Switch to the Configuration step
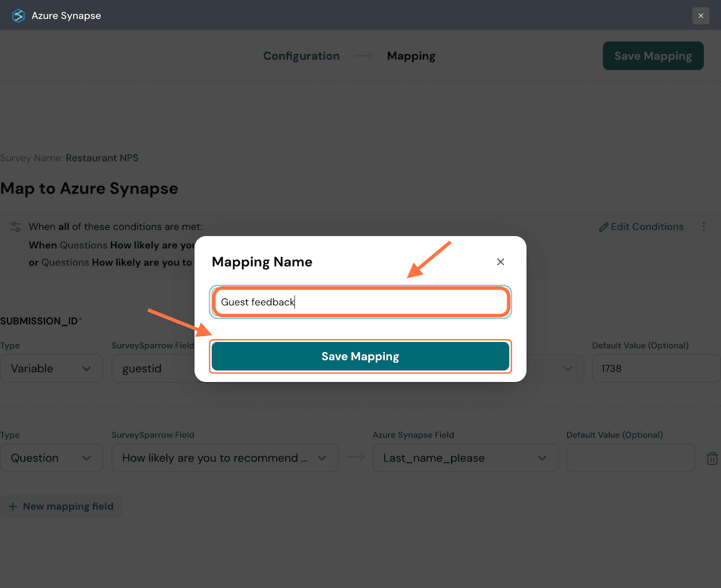This screenshot has width=721, height=588. pyautogui.click(x=301, y=56)
